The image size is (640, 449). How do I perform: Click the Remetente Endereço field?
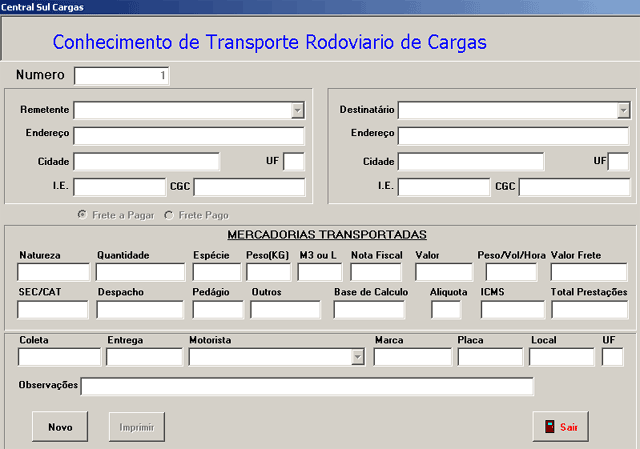(189, 136)
